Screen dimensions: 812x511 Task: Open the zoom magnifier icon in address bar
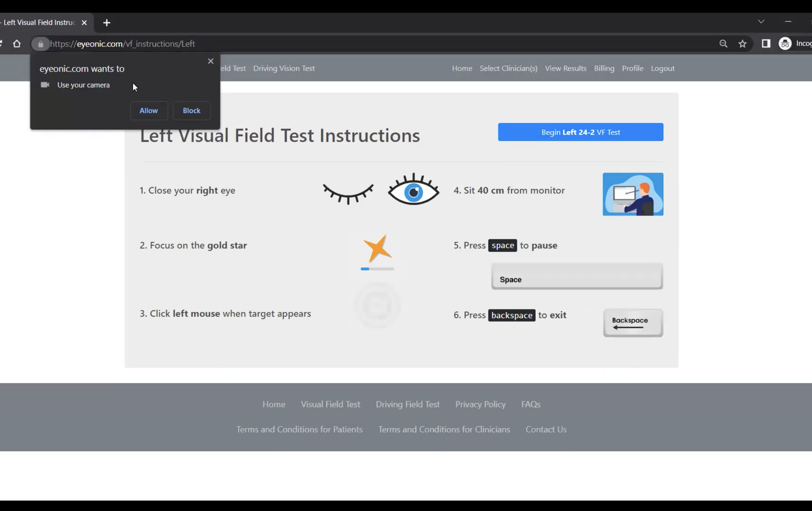coord(723,44)
